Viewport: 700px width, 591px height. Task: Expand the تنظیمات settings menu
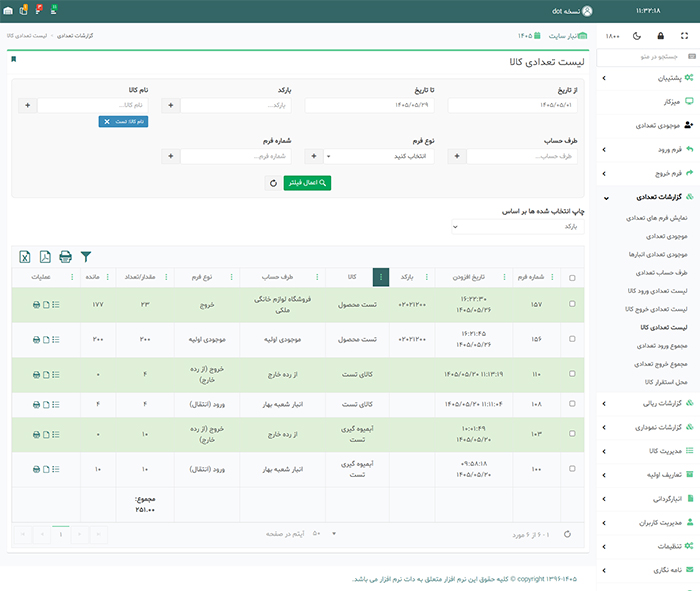(x=648, y=546)
